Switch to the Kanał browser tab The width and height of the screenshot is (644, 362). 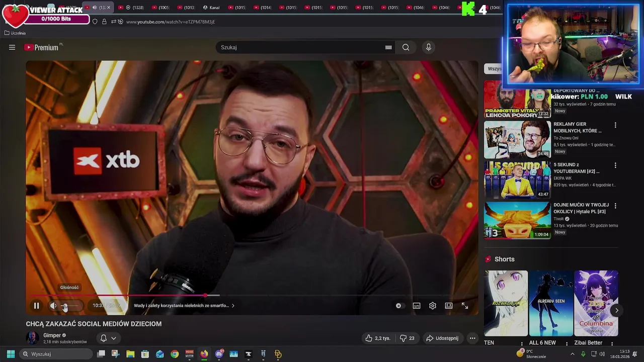(x=211, y=8)
